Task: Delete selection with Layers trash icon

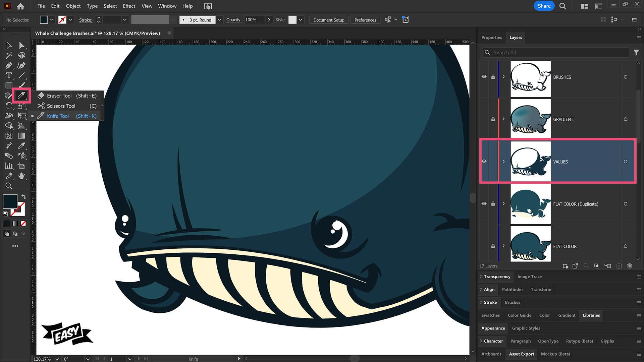Action: [630, 266]
